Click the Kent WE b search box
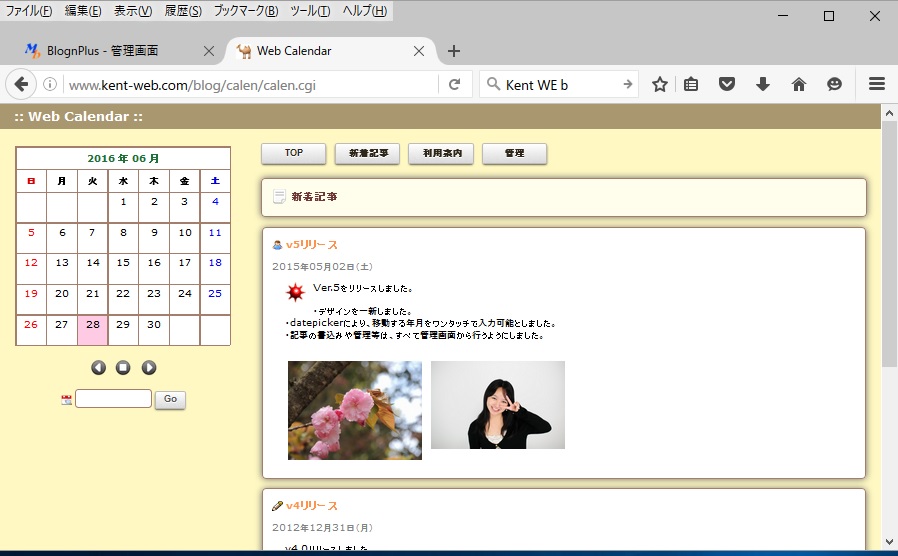The image size is (898, 556). (x=558, y=85)
